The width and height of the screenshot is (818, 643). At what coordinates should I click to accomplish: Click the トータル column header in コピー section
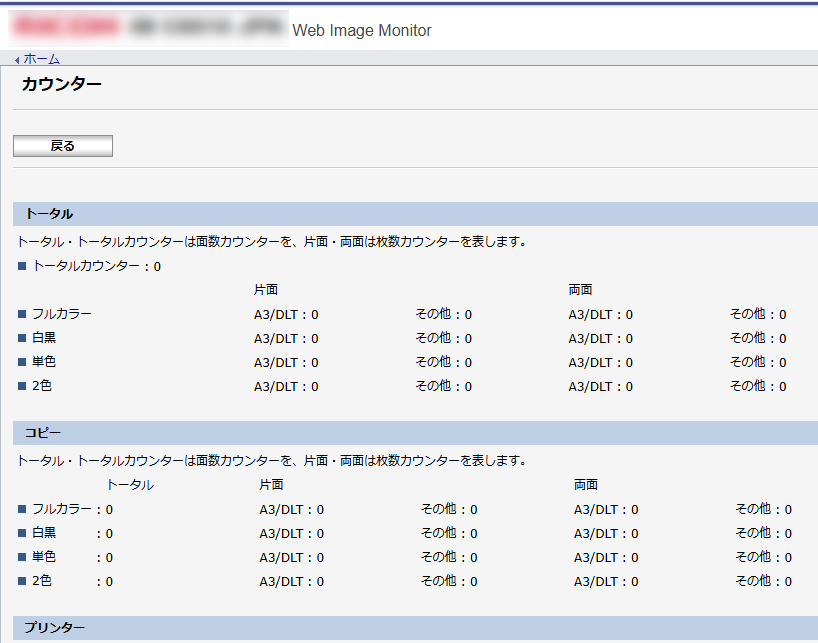click(130, 485)
